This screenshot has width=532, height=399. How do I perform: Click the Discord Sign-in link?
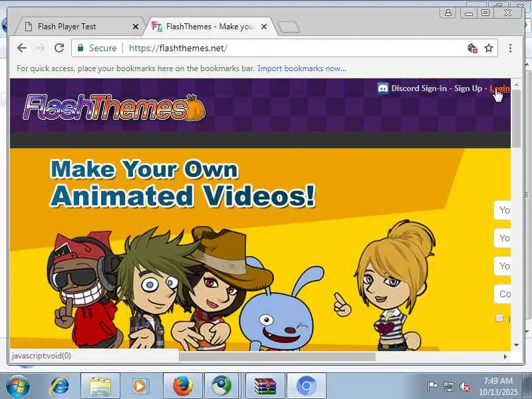419,88
